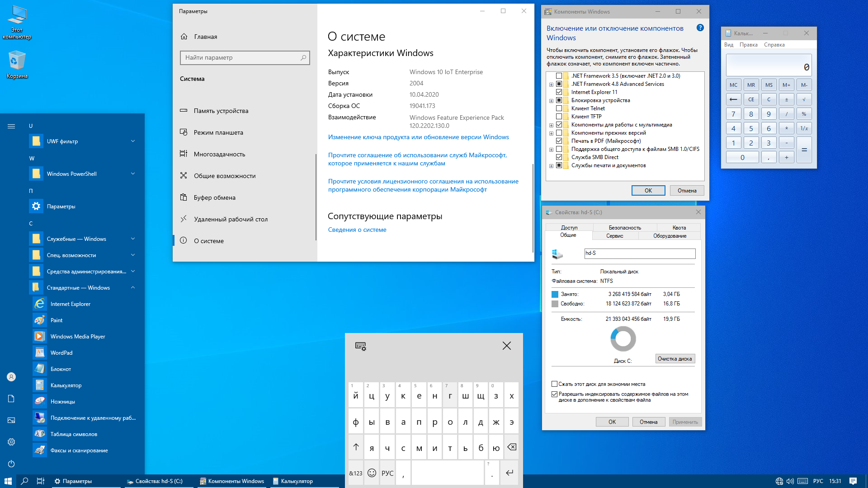Click OK in Компоненты Windows dialog
This screenshot has width=868, height=488.
(x=648, y=191)
